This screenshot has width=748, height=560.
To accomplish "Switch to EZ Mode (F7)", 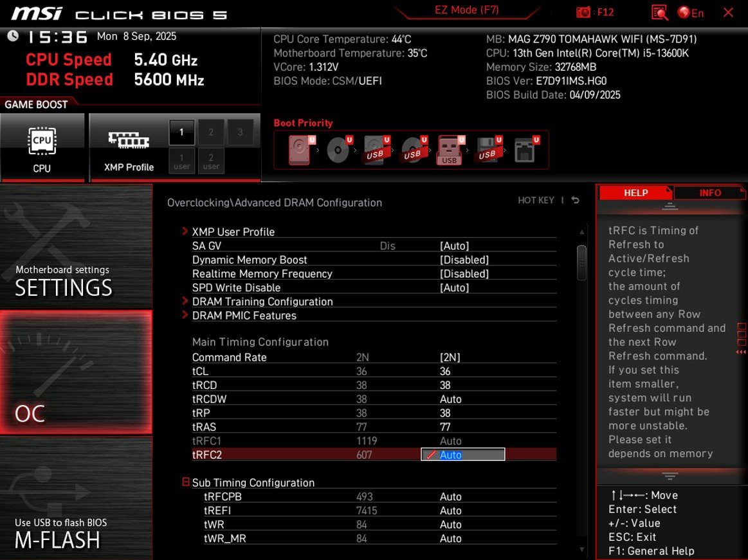I will pyautogui.click(x=466, y=10).
